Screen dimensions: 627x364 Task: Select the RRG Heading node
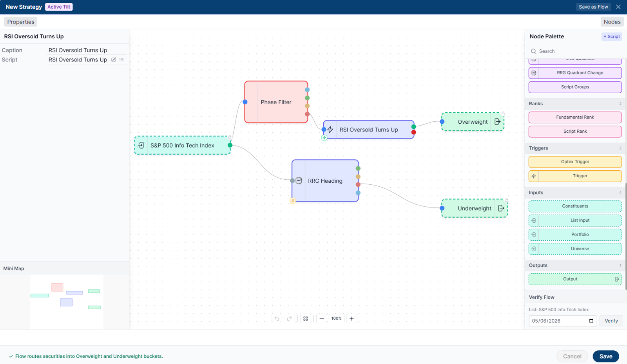[x=325, y=181]
